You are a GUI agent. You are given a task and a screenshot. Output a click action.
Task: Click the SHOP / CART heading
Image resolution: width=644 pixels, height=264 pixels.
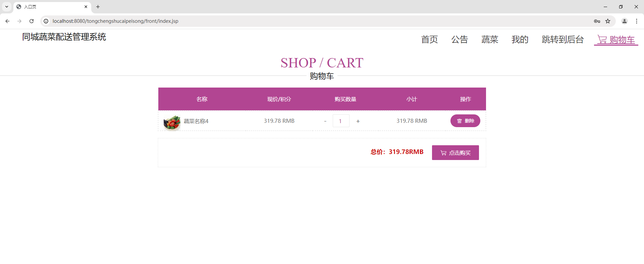click(x=322, y=63)
